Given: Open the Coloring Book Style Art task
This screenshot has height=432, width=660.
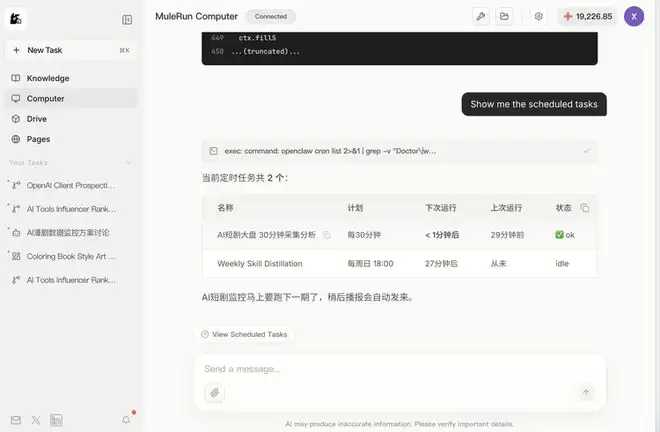Looking at the screenshot, I should (70, 256).
